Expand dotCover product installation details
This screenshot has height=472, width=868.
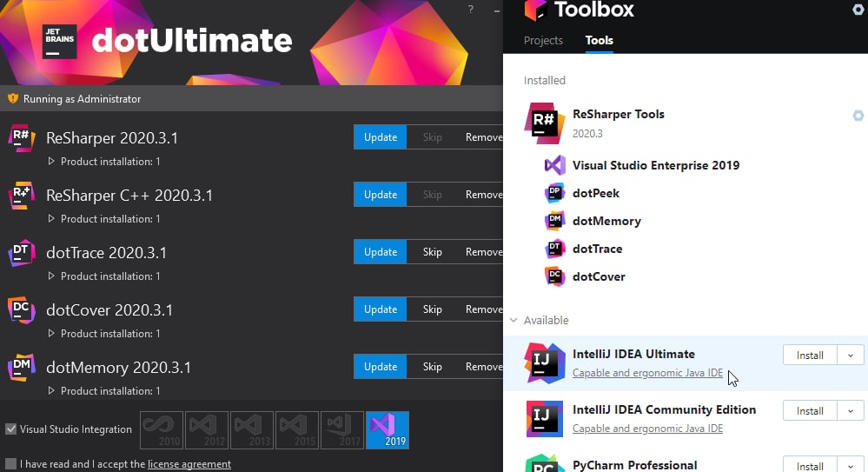point(51,334)
